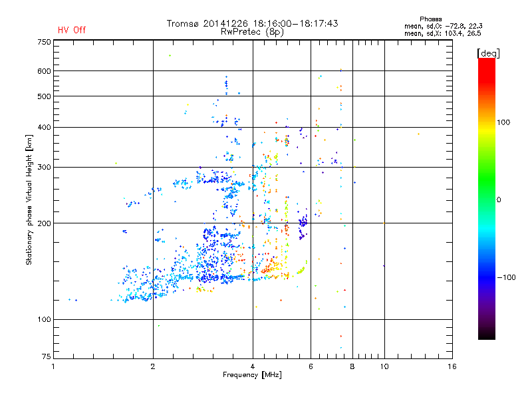Click the "Frequency [MHz]" axis title

pyautogui.click(x=252, y=375)
